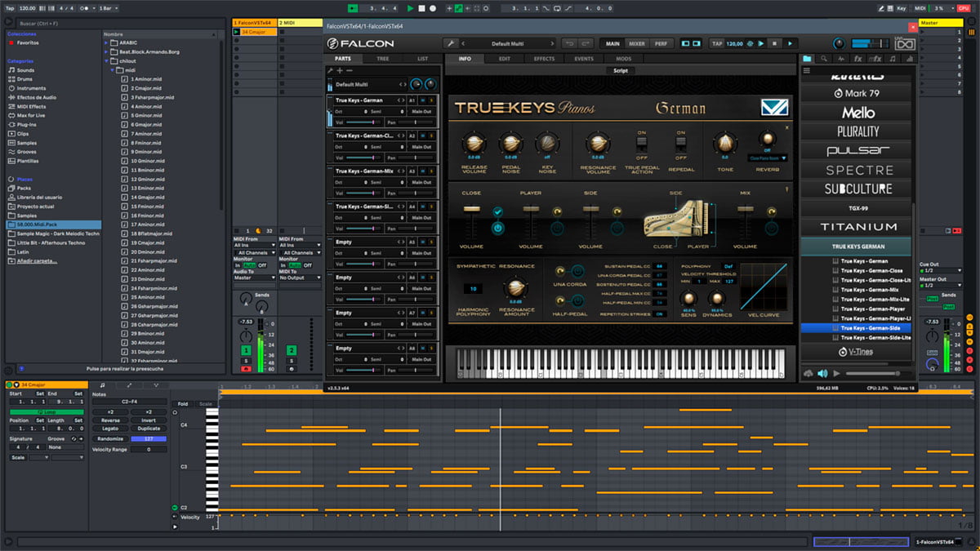Screen dimensions: 980x551
Task: Click the Resonance Amount knob
Action: (515, 287)
